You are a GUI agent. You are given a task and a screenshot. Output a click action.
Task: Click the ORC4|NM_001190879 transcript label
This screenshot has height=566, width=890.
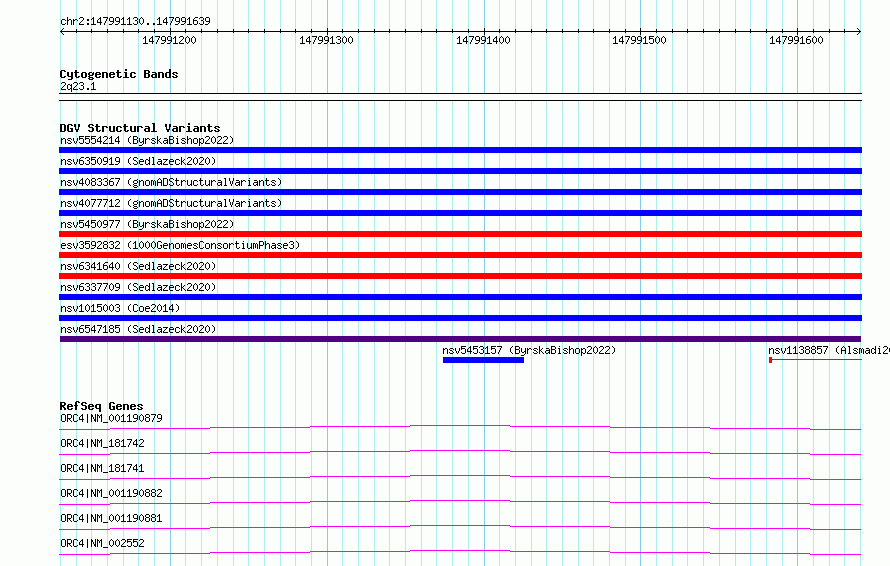(111, 418)
